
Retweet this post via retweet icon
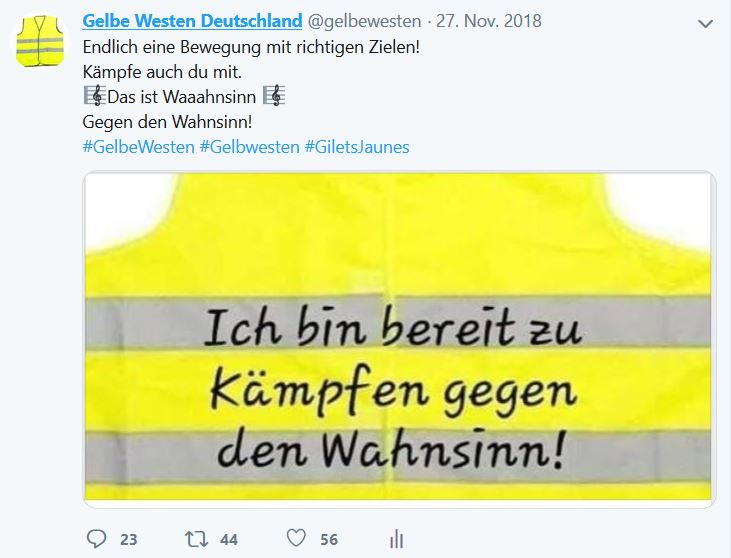tap(196, 539)
